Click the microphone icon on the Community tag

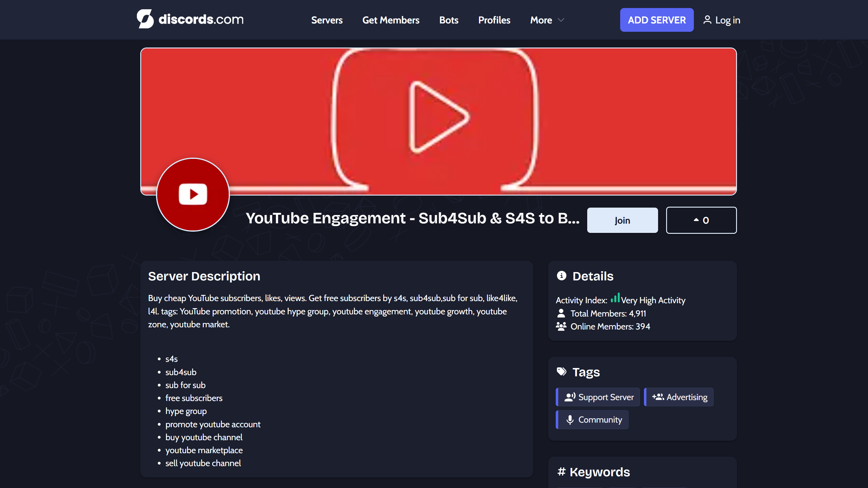[570, 420]
